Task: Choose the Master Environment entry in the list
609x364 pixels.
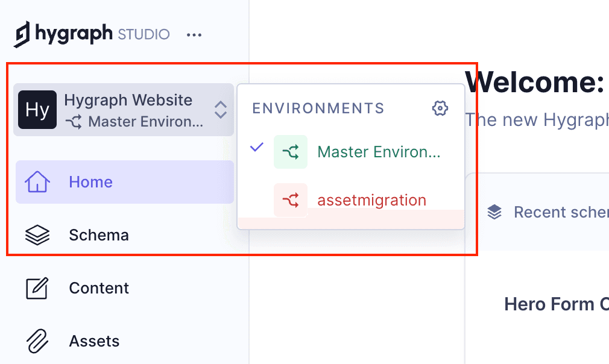Action: tap(379, 152)
